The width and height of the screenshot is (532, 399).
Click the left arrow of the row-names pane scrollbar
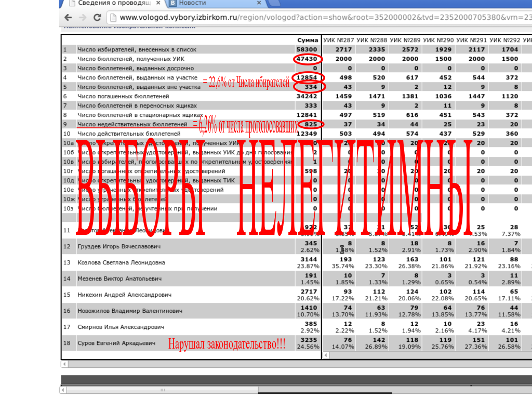tap(64, 364)
